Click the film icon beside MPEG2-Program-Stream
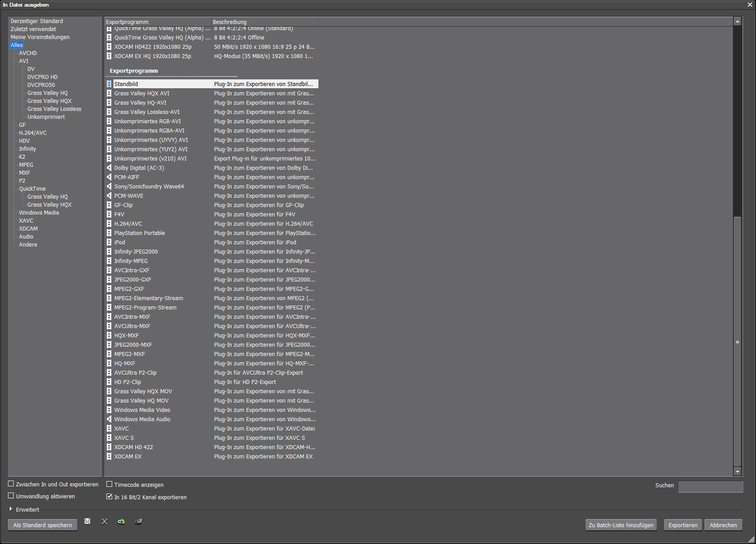The height and width of the screenshot is (544, 756). coord(109,307)
